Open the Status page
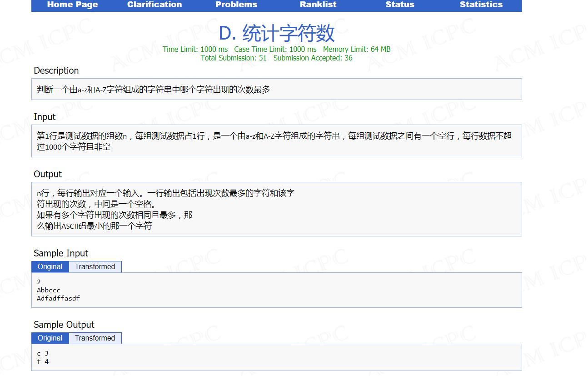588x376 pixels. click(x=400, y=5)
